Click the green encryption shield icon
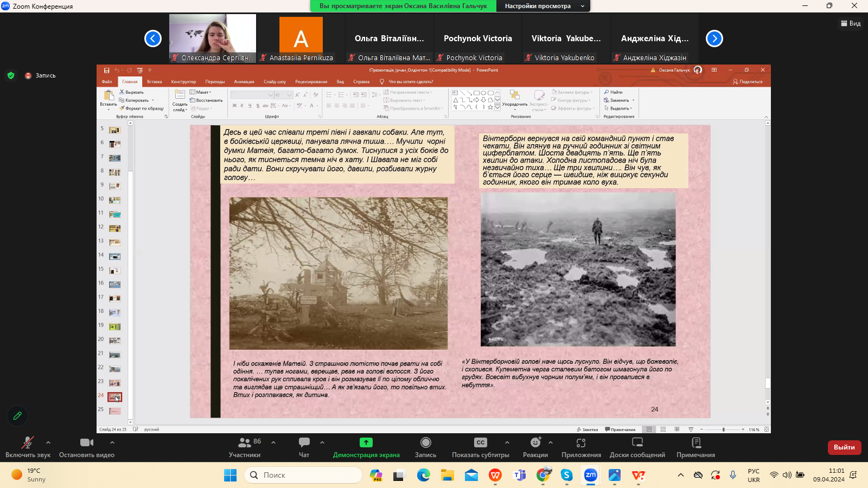 (11, 75)
